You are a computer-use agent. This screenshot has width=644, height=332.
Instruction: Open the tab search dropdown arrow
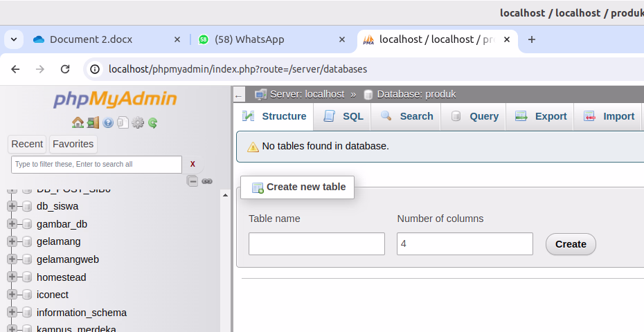coord(14,40)
